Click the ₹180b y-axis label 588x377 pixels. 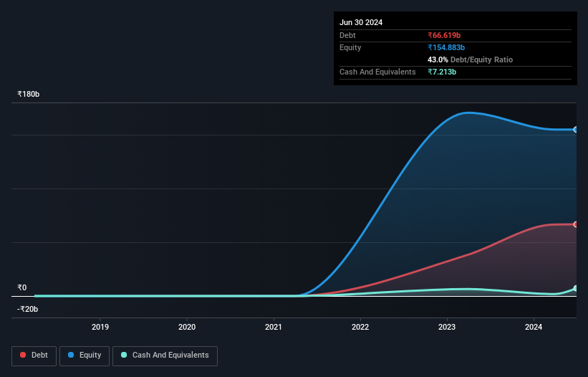point(29,94)
